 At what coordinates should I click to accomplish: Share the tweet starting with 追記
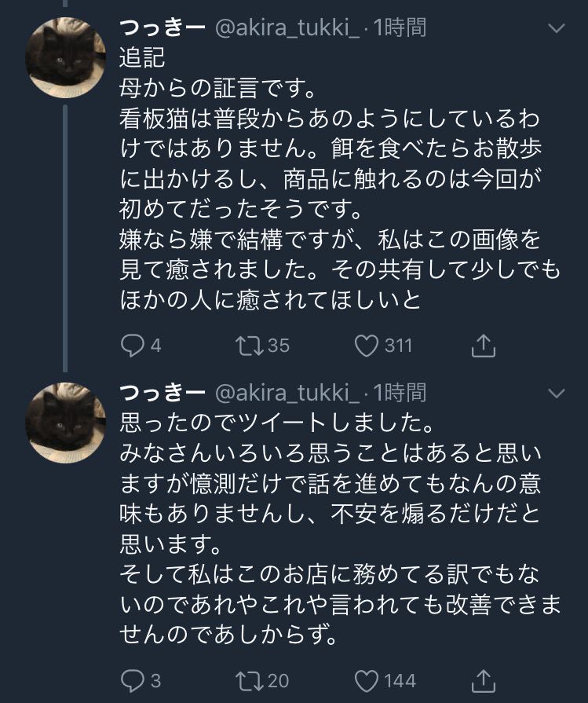click(x=484, y=345)
